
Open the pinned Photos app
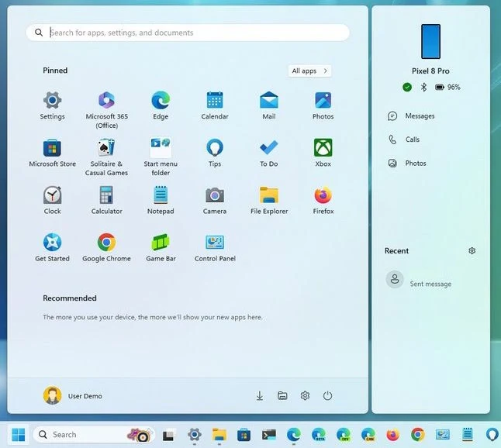pyautogui.click(x=323, y=105)
